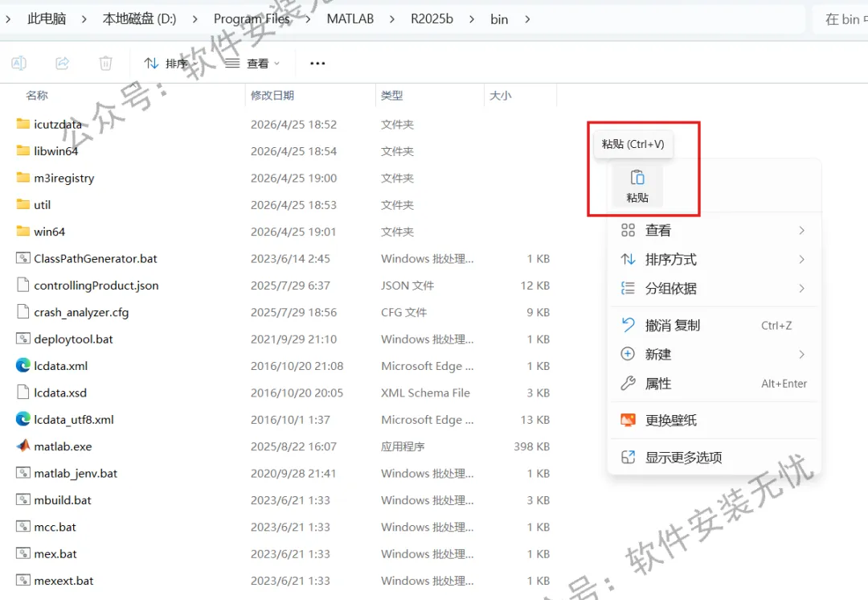Click bin breadcrumb in address bar
The height and width of the screenshot is (600, 868).
coord(499,19)
